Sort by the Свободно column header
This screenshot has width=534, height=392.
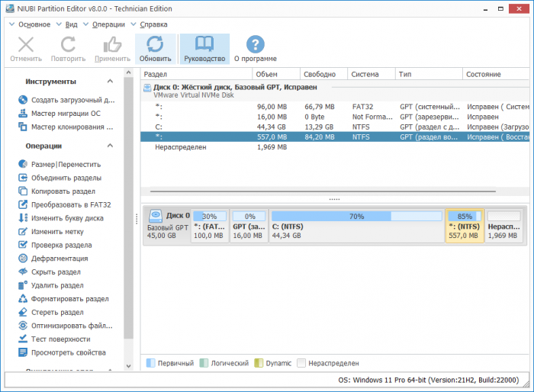point(323,74)
